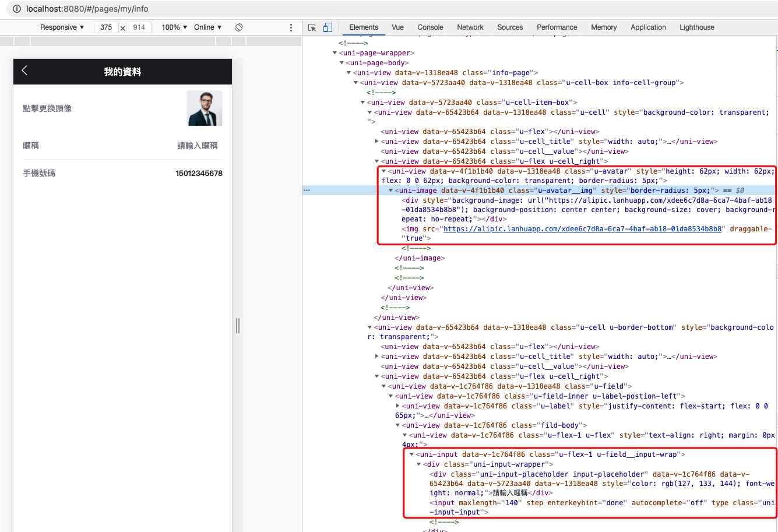Collapse the uni-page-wrapper node

pyautogui.click(x=335, y=53)
